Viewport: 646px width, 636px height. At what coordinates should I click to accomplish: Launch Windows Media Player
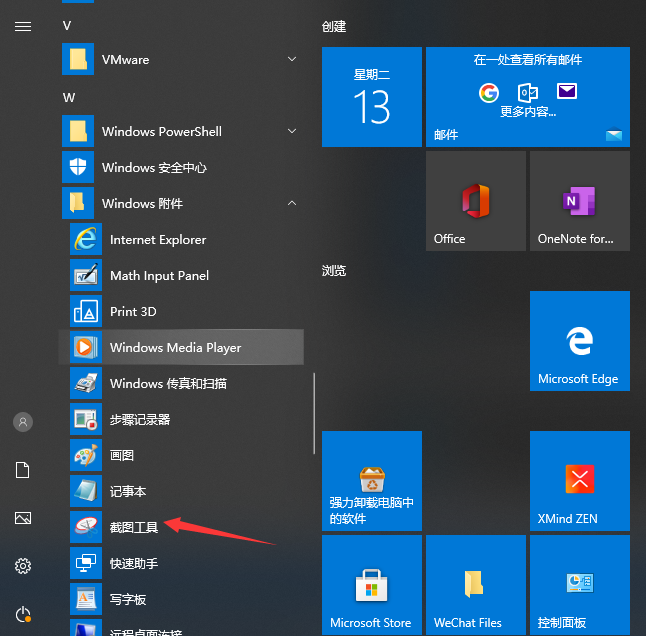click(175, 348)
